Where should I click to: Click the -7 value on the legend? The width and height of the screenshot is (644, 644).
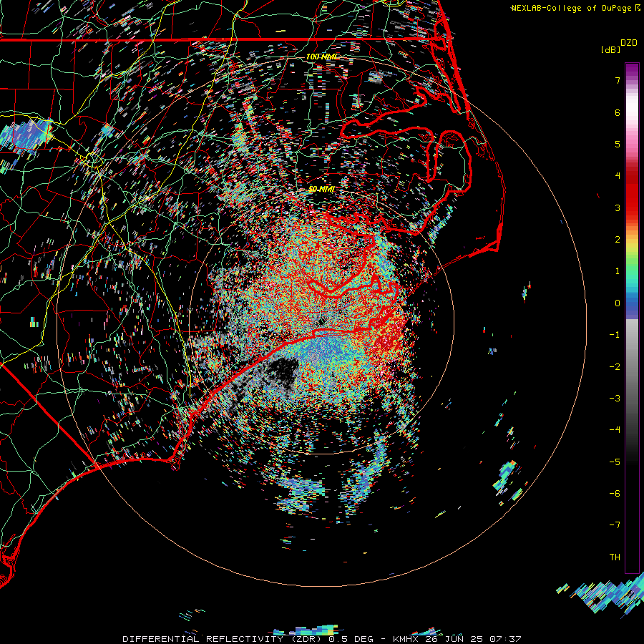[x=615, y=525]
